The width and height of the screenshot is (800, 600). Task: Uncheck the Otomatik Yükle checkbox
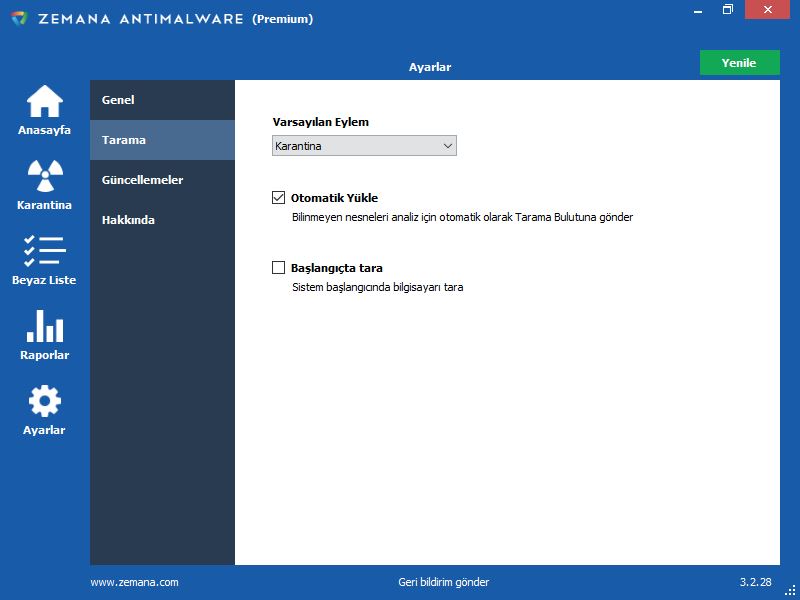pyautogui.click(x=278, y=197)
